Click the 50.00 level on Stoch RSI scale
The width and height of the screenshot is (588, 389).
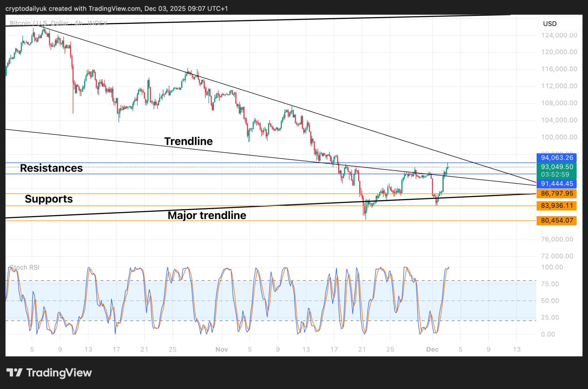click(550, 301)
